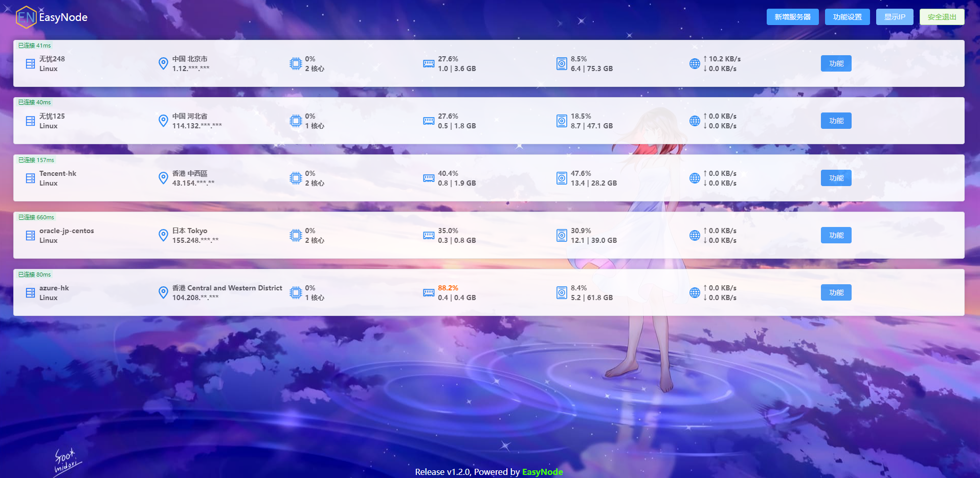
Task: Click the 已连接 157ms status tag
Action: click(36, 160)
